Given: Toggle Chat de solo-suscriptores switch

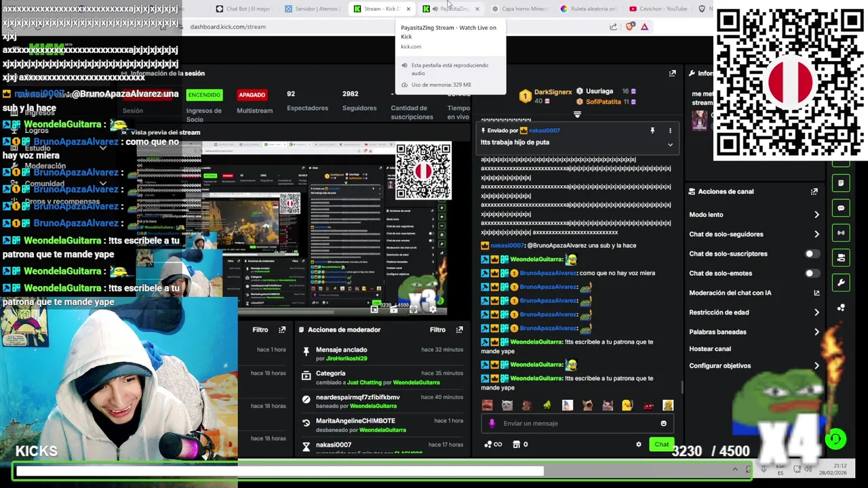Looking at the screenshot, I should point(811,253).
